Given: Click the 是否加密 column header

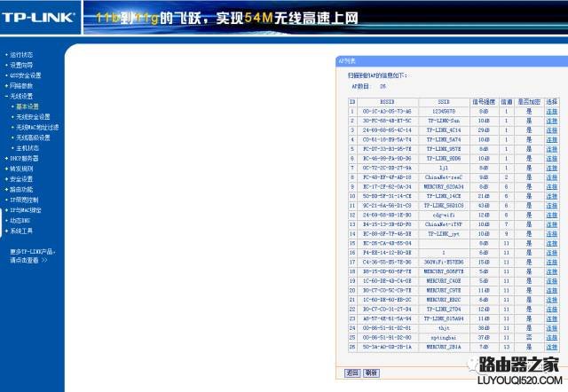Looking at the screenshot, I should [x=529, y=102].
